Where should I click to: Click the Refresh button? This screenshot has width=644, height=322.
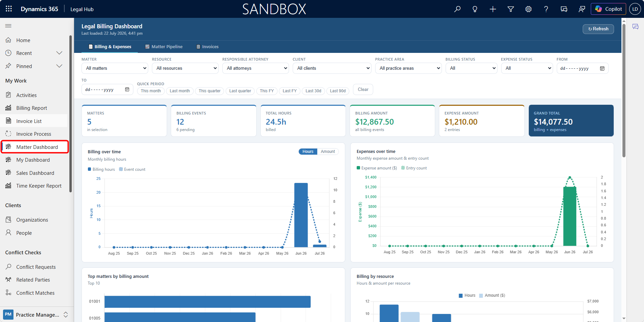coord(598,29)
